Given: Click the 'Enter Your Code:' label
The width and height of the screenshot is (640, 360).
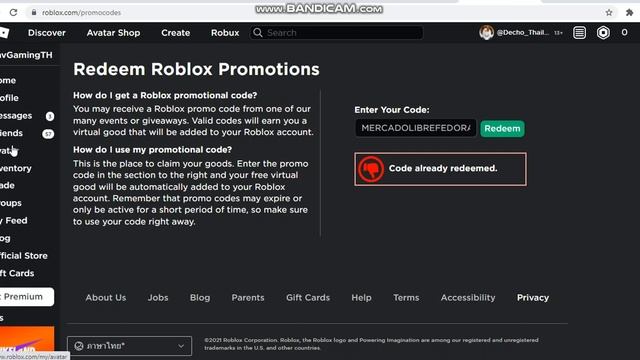Looking at the screenshot, I should coord(392,110).
